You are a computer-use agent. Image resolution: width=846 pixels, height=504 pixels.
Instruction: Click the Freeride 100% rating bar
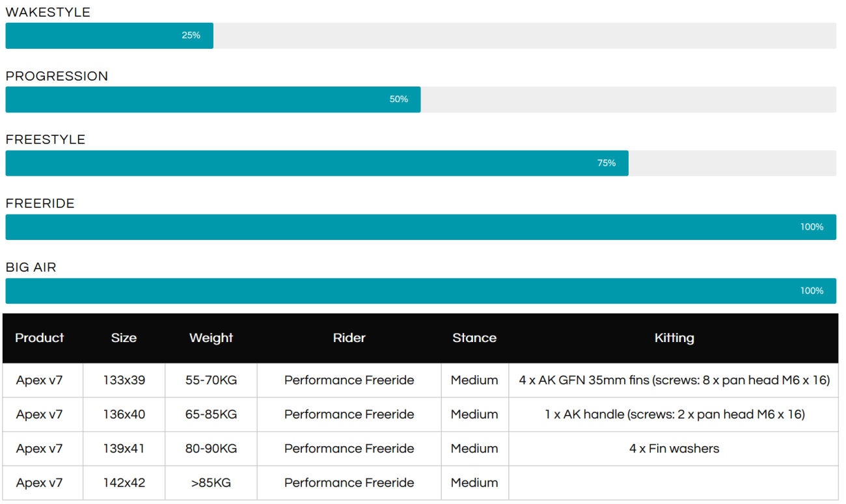click(420, 227)
